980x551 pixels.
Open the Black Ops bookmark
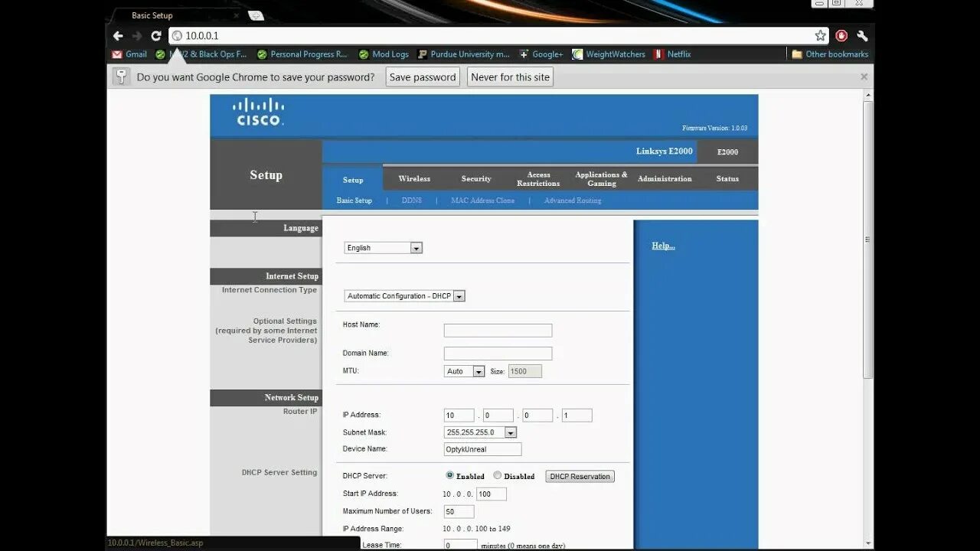(x=201, y=54)
